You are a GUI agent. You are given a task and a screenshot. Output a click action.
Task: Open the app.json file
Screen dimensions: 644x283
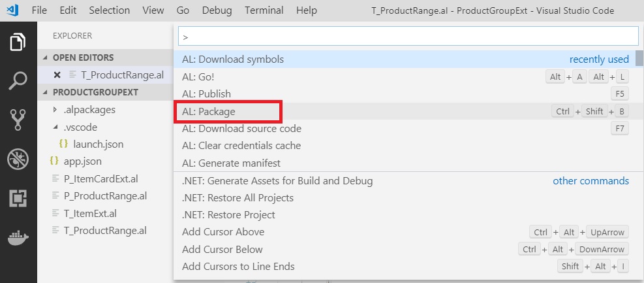click(x=82, y=161)
